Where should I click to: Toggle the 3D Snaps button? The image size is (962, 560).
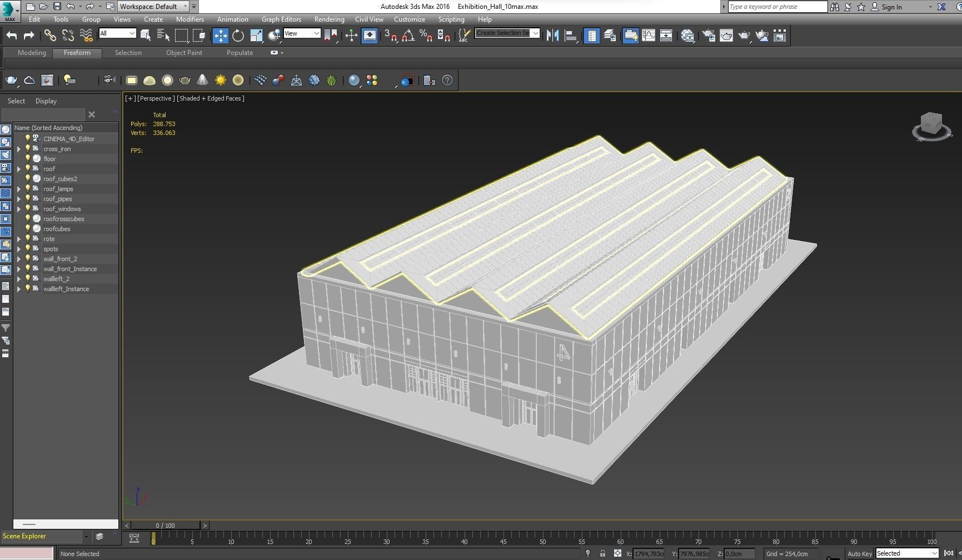click(391, 36)
